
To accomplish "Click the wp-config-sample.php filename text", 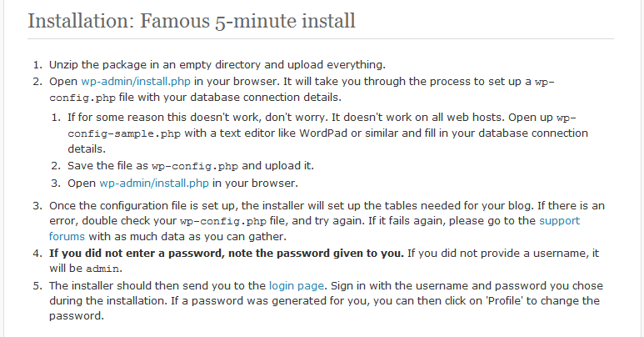I will (124, 133).
